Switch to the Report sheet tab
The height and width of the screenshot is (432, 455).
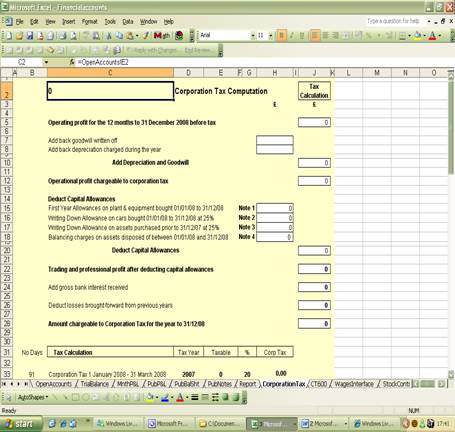pos(248,384)
